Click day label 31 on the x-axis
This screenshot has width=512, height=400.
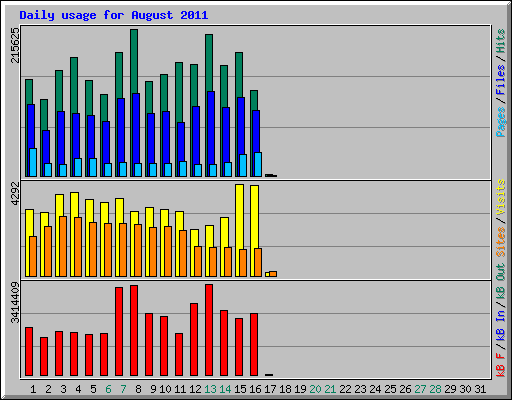480,389
